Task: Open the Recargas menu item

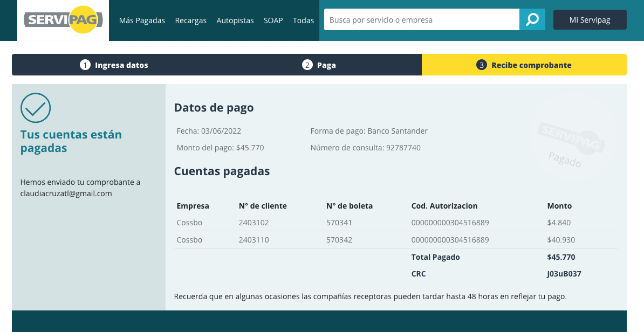Action: 190,20
